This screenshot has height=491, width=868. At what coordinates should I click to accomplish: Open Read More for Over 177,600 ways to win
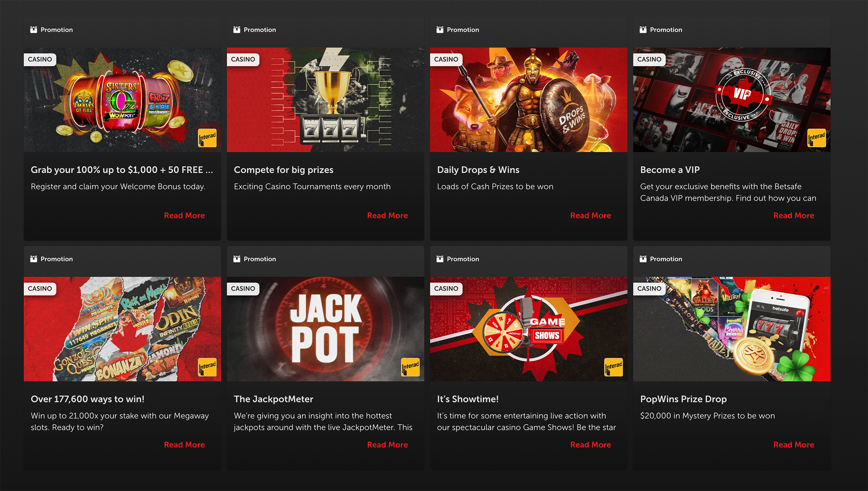[184, 445]
